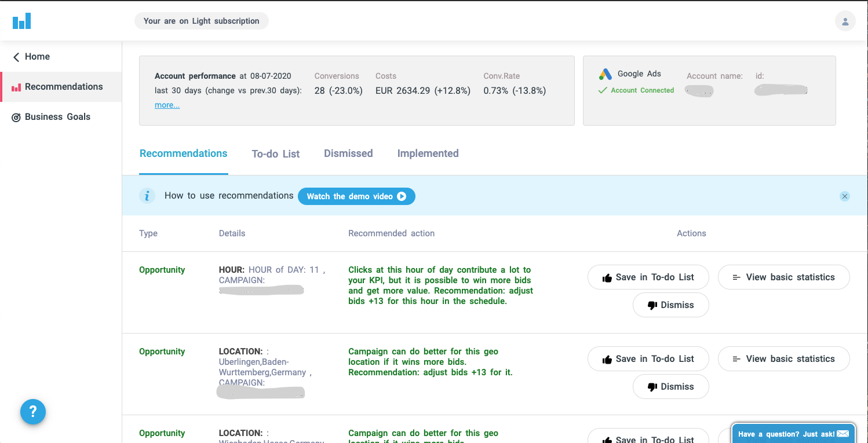Click the thumbs-up icon in HOUR row
Viewport: 868px width, 443px height.
click(607, 278)
